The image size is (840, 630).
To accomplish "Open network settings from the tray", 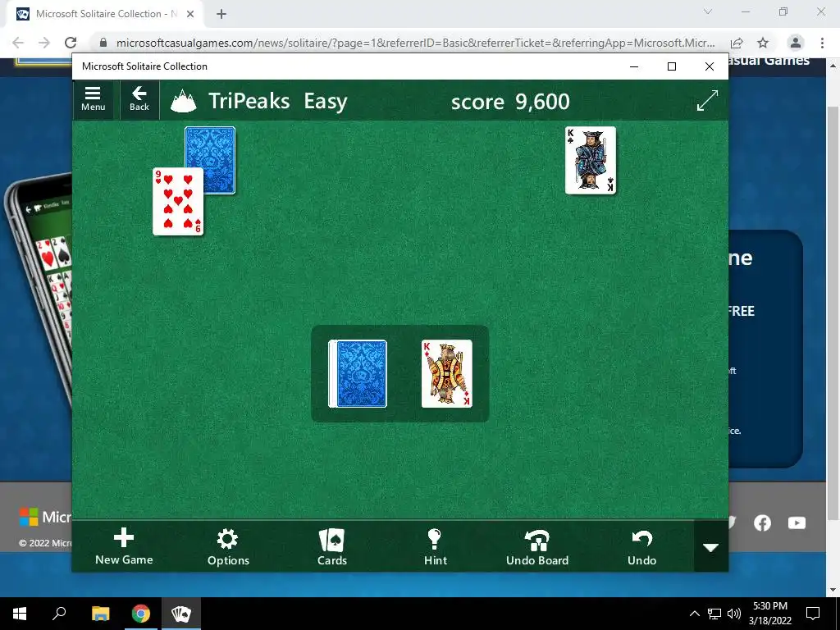I will click(714, 614).
